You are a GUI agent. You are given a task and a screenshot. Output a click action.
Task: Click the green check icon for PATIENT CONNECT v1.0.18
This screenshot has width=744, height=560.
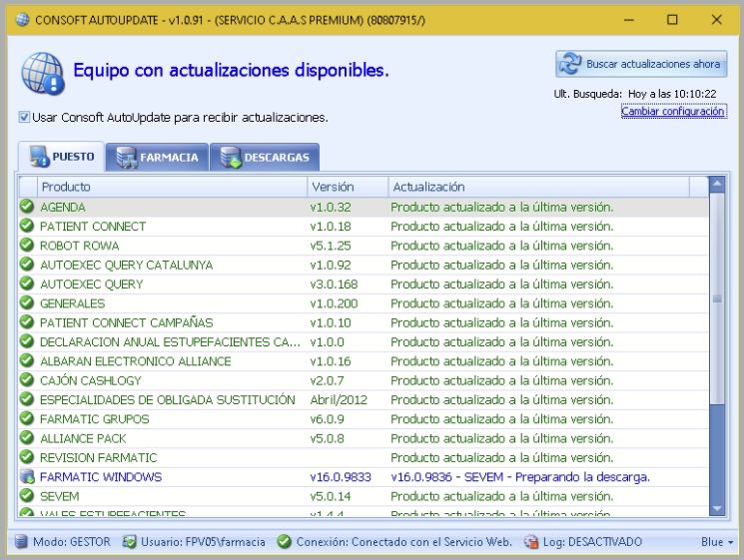point(27,226)
